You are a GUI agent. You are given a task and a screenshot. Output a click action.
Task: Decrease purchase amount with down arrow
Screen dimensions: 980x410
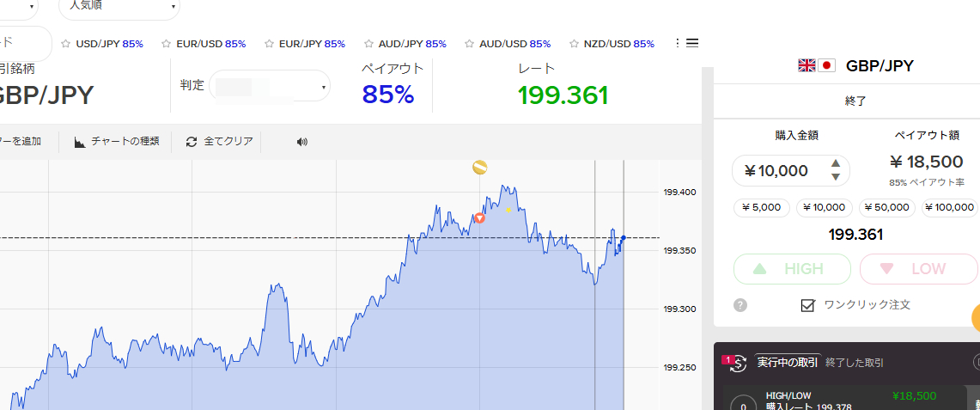click(836, 177)
